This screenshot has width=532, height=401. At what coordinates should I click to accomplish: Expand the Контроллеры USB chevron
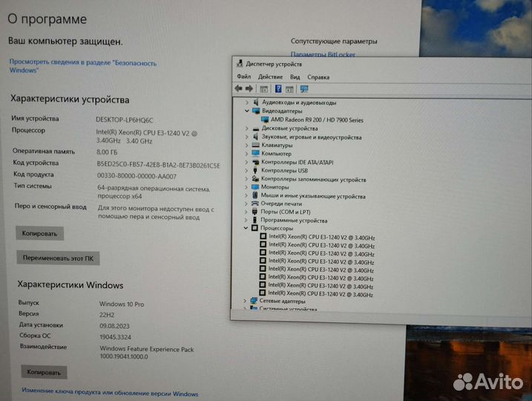coord(246,171)
